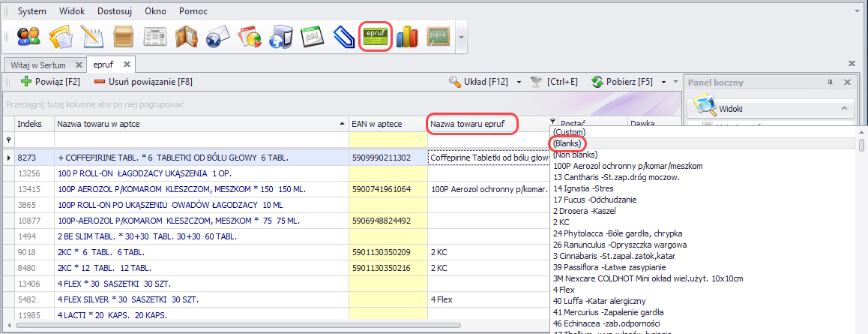Open the chalkboard calculator icon
Image resolution: width=868 pixels, height=334 pixels.
[x=438, y=36]
